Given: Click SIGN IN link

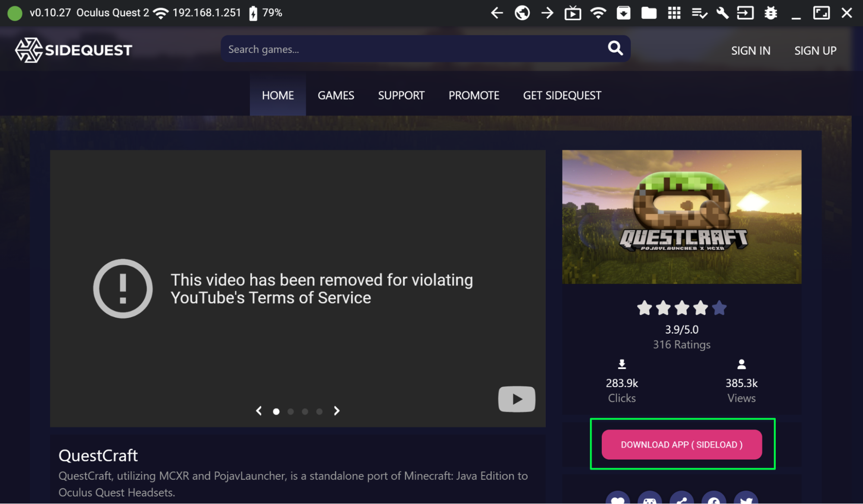Looking at the screenshot, I should coord(751,50).
